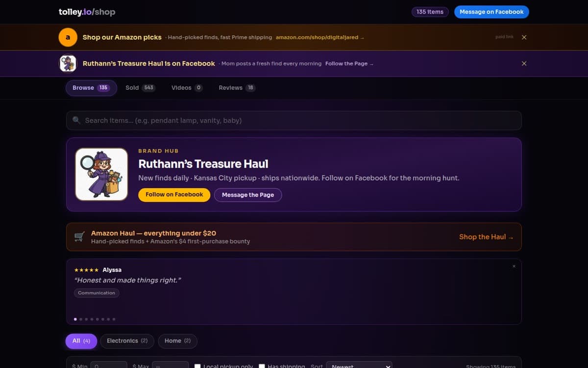Click Message the Page button
Image resolution: width=588 pixels, height=368 pixels.
click(248, 195)
